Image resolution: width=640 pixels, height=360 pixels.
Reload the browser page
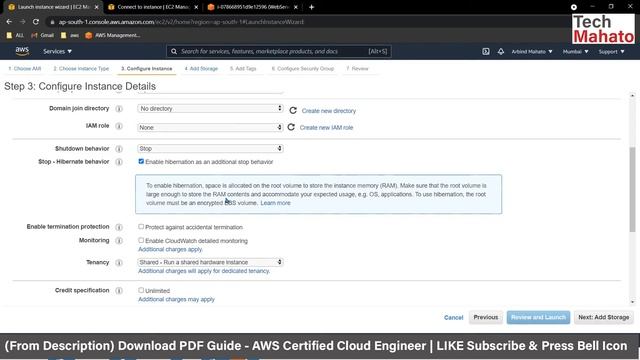point(36,22)
